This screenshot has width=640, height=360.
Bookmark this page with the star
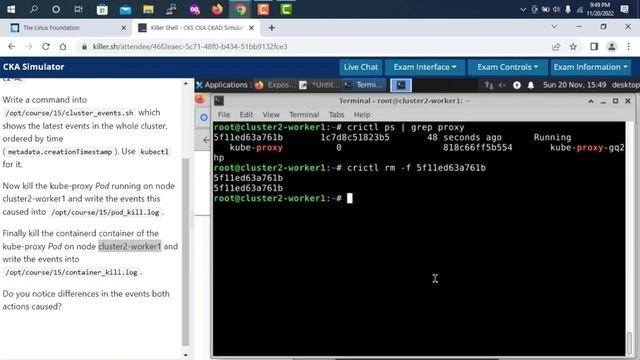[x=573, y=47]
